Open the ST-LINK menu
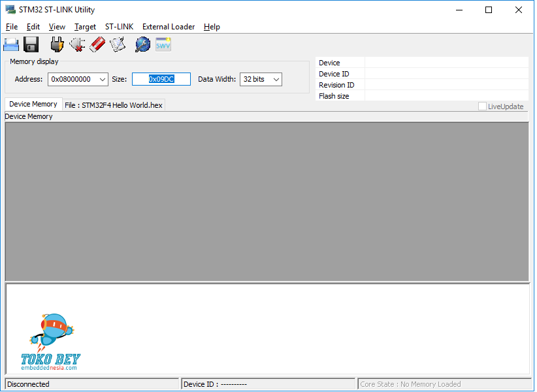This screenshot has width=537, height=392. click(119, 27)
